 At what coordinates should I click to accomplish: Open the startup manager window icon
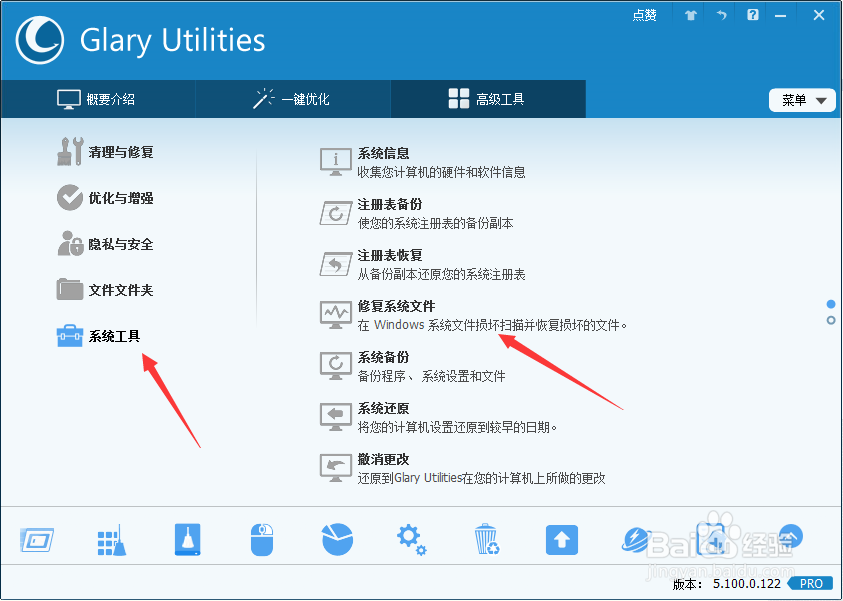tap(37, 539)
